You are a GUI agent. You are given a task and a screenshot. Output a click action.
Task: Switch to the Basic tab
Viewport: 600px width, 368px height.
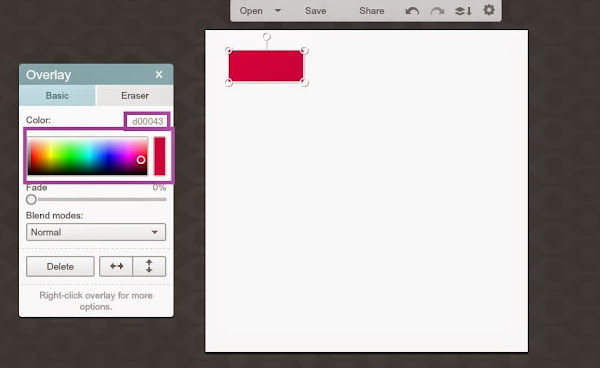pyautogui.click(x=57, y=96)
